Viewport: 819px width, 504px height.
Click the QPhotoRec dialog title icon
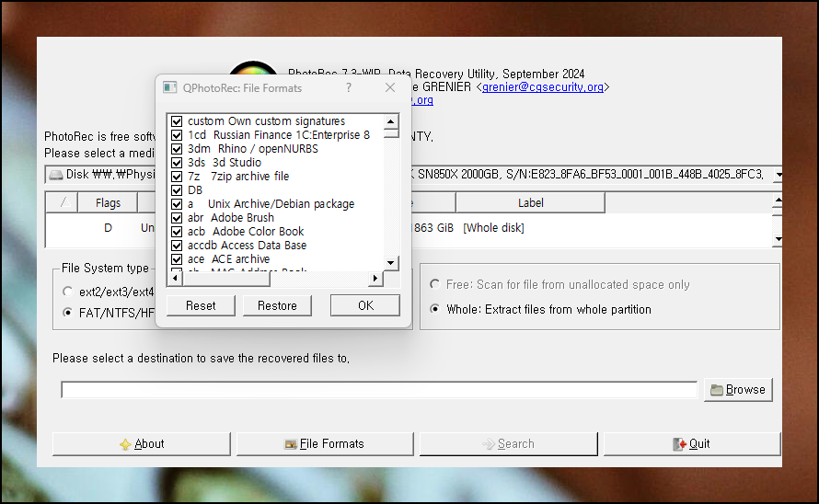point(169,87)
